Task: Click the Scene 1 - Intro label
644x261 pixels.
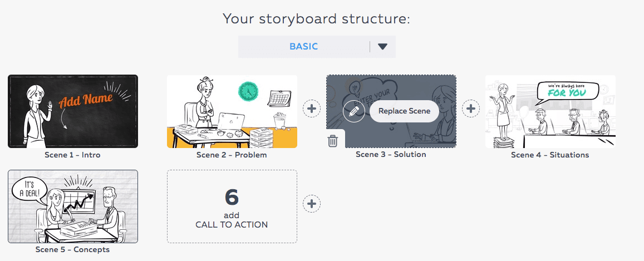Action: [72, 155]
